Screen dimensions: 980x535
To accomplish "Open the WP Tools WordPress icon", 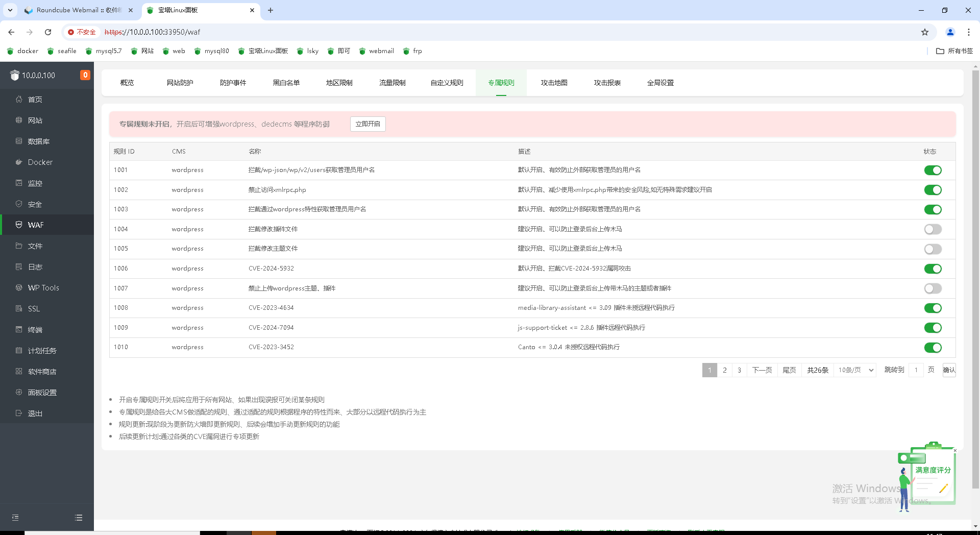I will 19,288.
